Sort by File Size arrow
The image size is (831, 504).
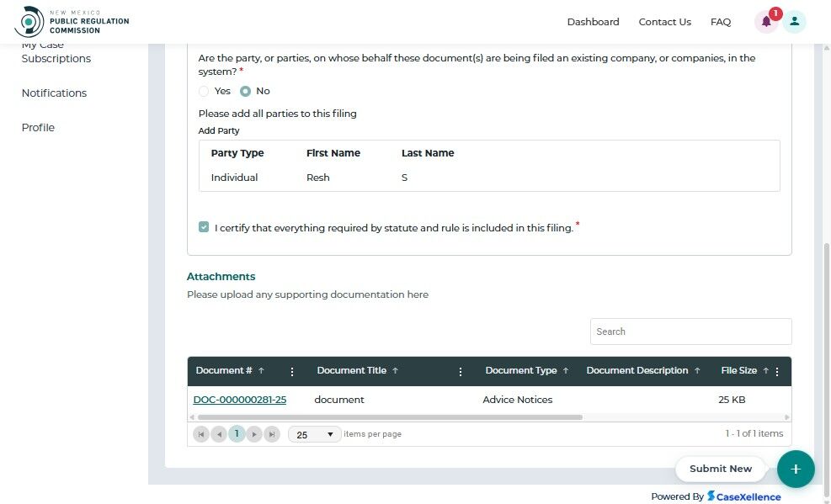click(765, 370)
